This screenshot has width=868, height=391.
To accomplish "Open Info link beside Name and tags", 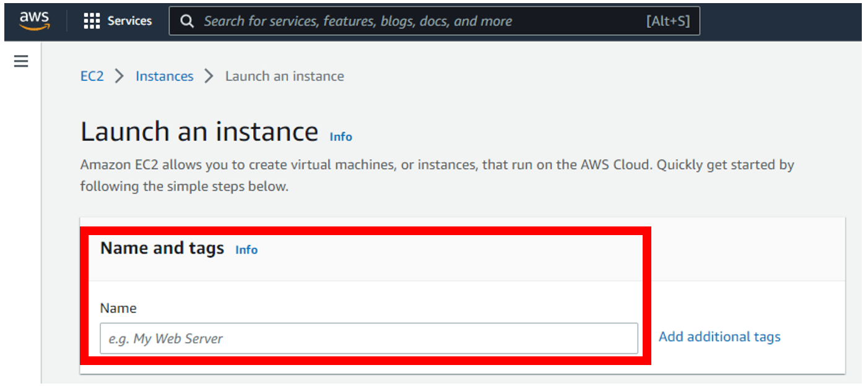I will (x=246, y=250).
